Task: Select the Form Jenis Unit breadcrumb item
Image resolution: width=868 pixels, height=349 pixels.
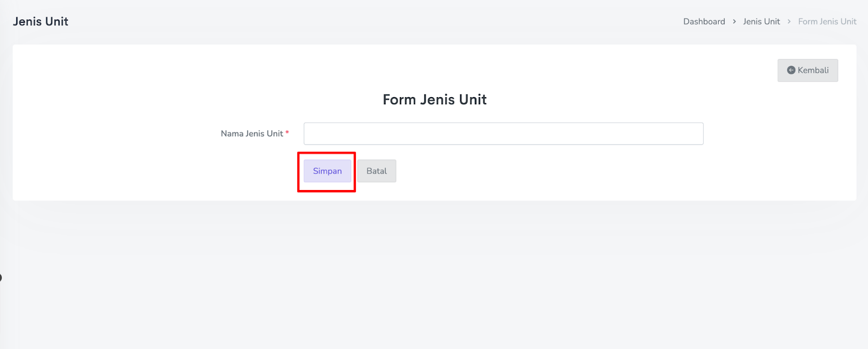Action: pos(827,22)
